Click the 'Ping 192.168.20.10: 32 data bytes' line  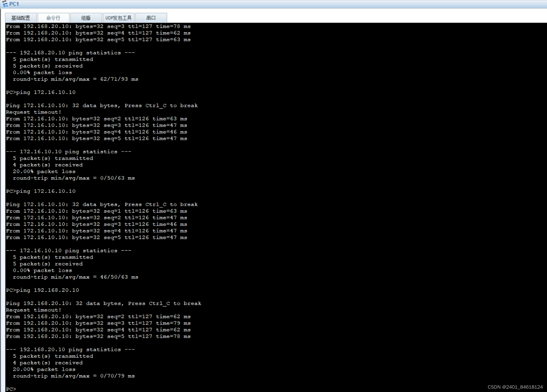point(103,303)
